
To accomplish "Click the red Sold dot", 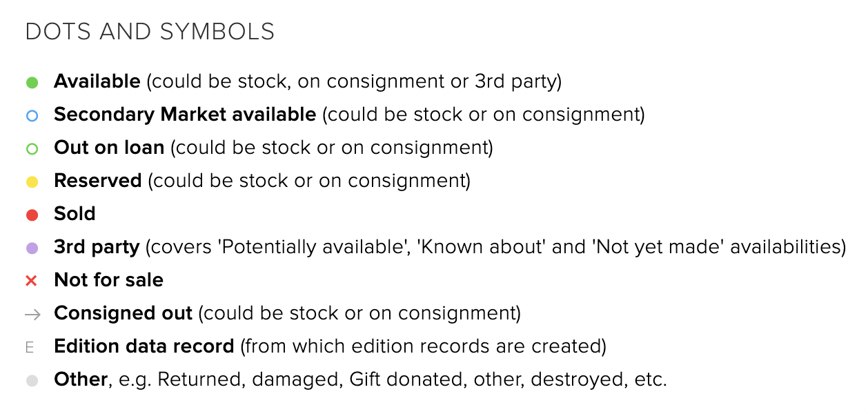I will (x=32, y=215).
